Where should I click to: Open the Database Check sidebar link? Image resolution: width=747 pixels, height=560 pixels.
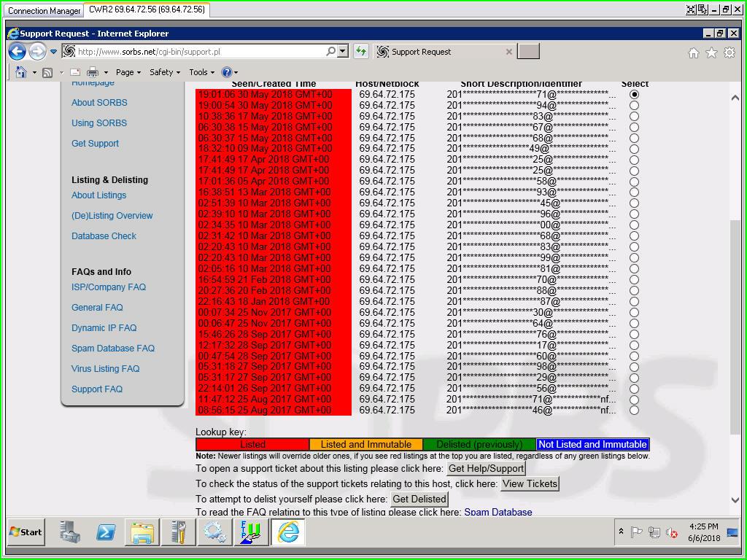tap(104, 236)
